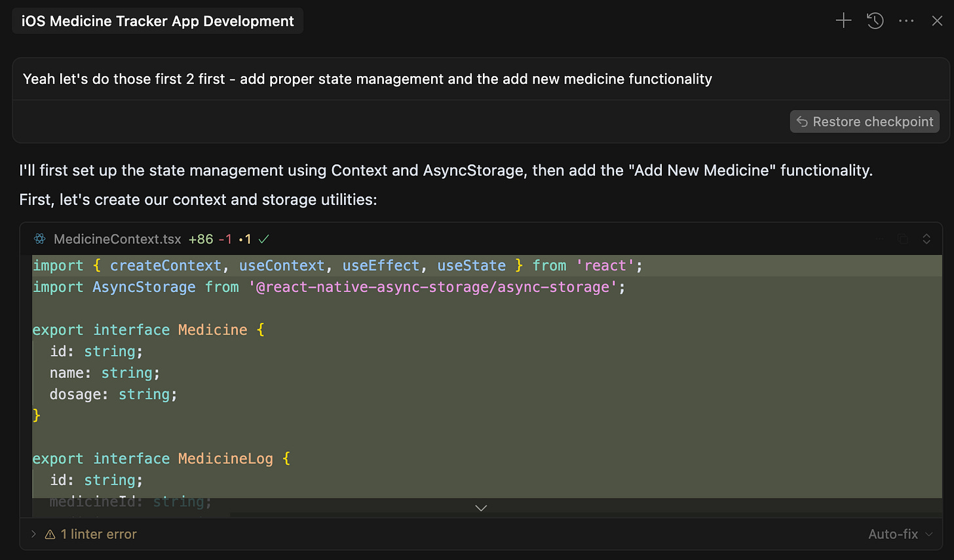Click the linter warning triangle icon

pyautogui.click(x=50, y=534)
